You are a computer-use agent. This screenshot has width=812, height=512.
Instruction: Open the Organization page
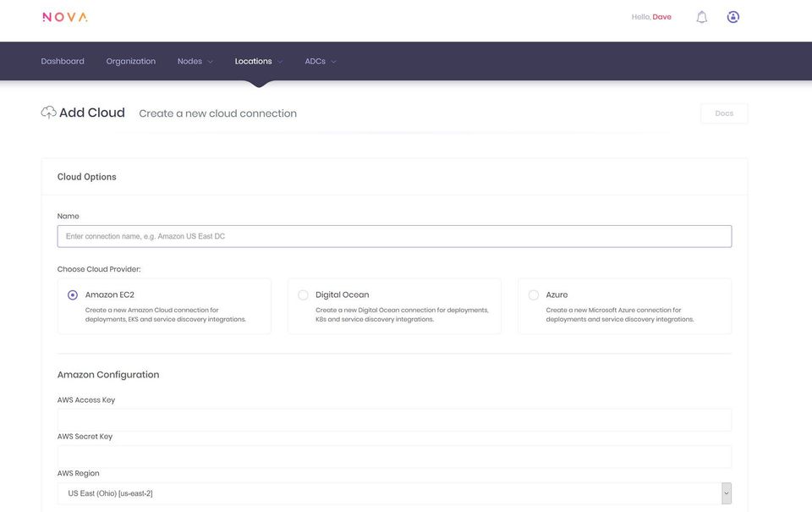(131, 61)
